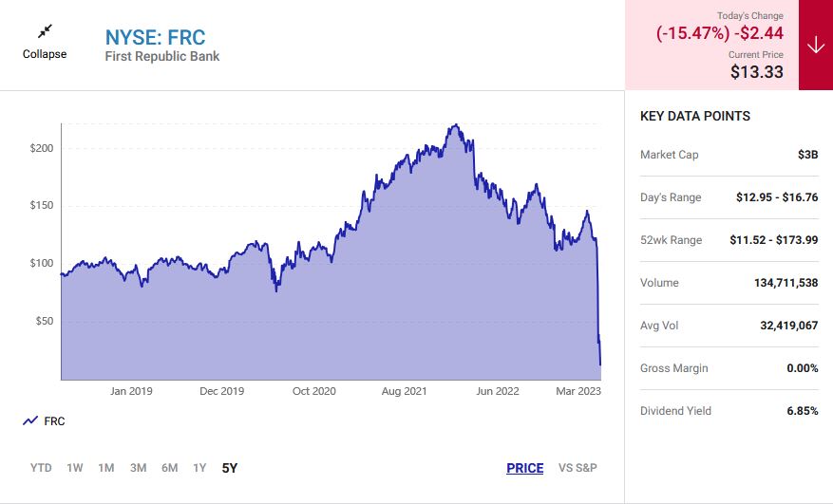Click the Dividend Yield 6.85% row

click(729, 411)
